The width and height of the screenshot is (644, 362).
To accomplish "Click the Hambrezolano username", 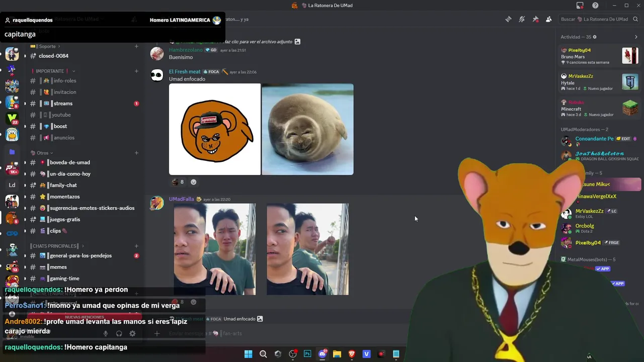I will coord(186,50).
